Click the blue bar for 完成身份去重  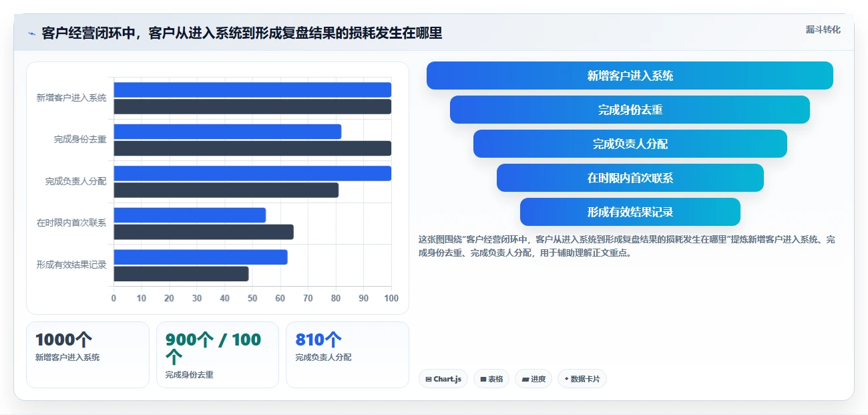[x=228, y=132]
